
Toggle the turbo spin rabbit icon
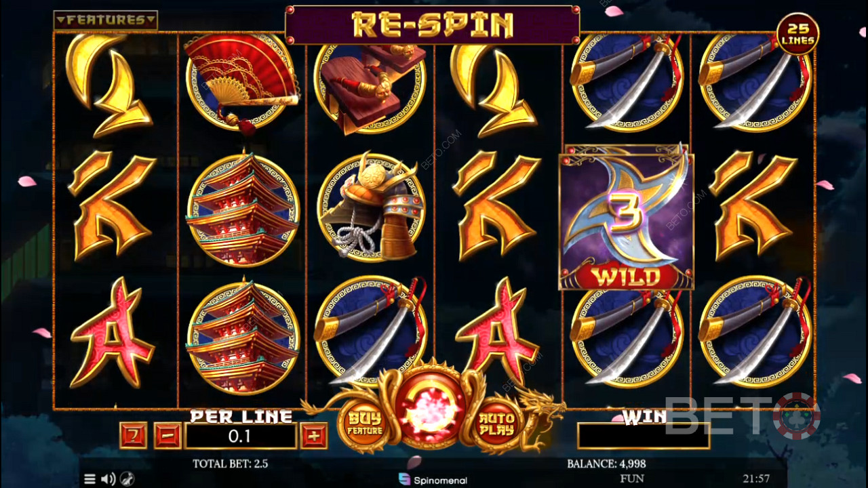coord(127,479)
